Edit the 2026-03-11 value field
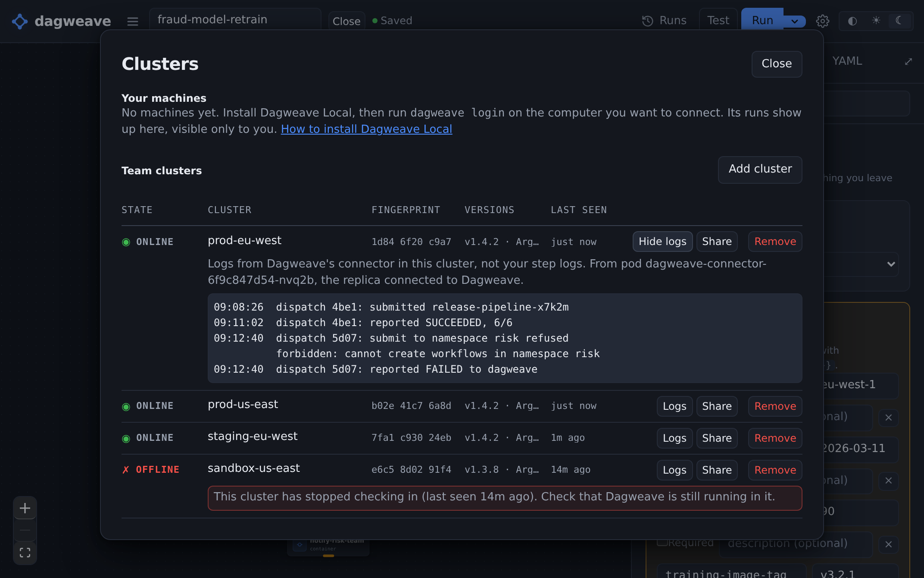The height and width of the screenshot is (578, 924). coord(860,449)
